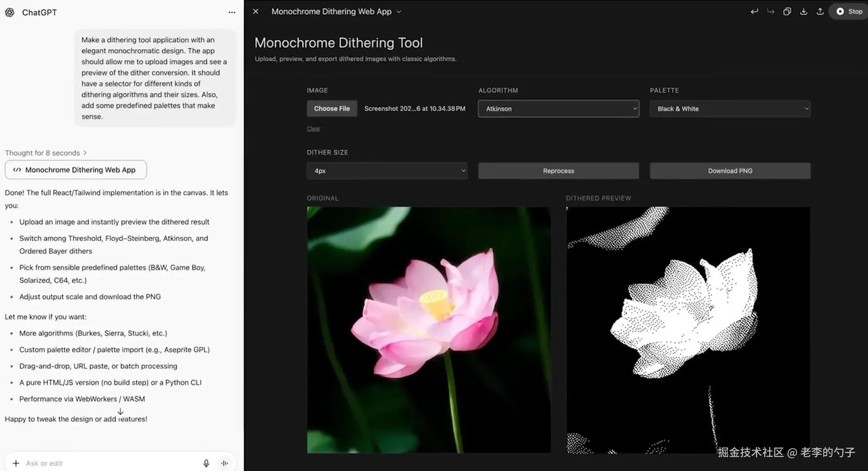This screenshot has width=868, height=471.
Task: Click the ChatGPT logo icon
Action: pos(10,12)
